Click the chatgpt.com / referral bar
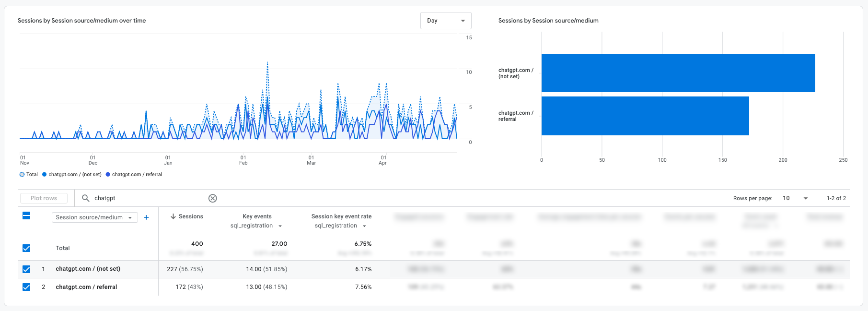 point(645,116)
